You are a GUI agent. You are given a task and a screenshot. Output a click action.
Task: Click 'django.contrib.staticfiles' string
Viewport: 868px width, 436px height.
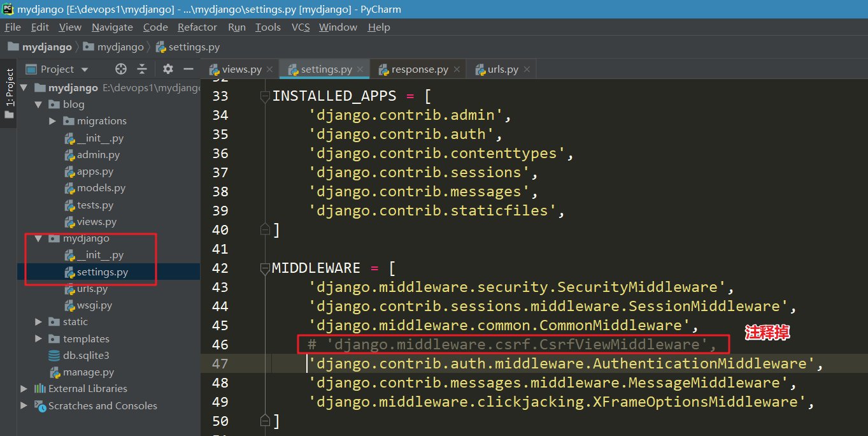pos(432,210)
